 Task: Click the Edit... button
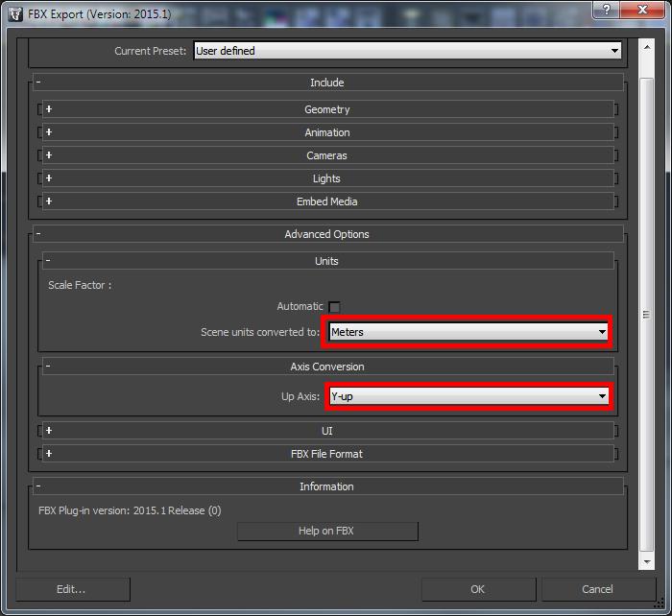pos(73,589)
